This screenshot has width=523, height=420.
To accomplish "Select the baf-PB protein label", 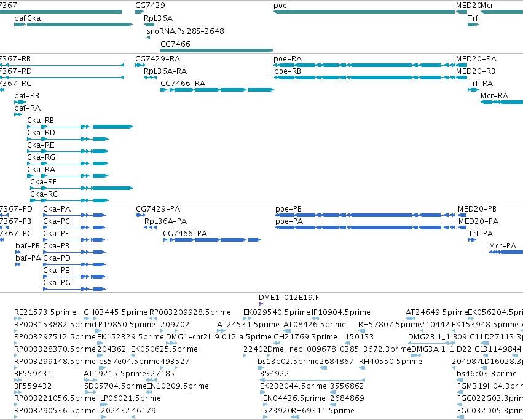I will point(28,246).
